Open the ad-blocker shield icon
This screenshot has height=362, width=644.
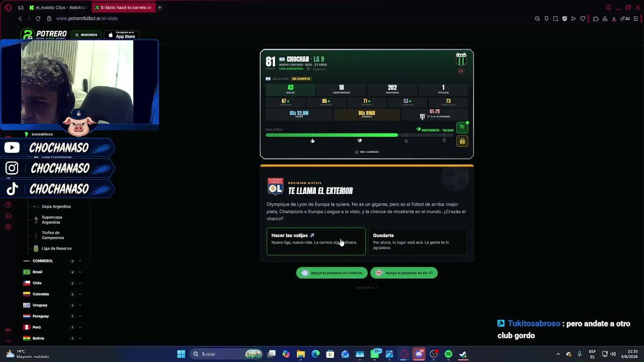pos(565,19)
